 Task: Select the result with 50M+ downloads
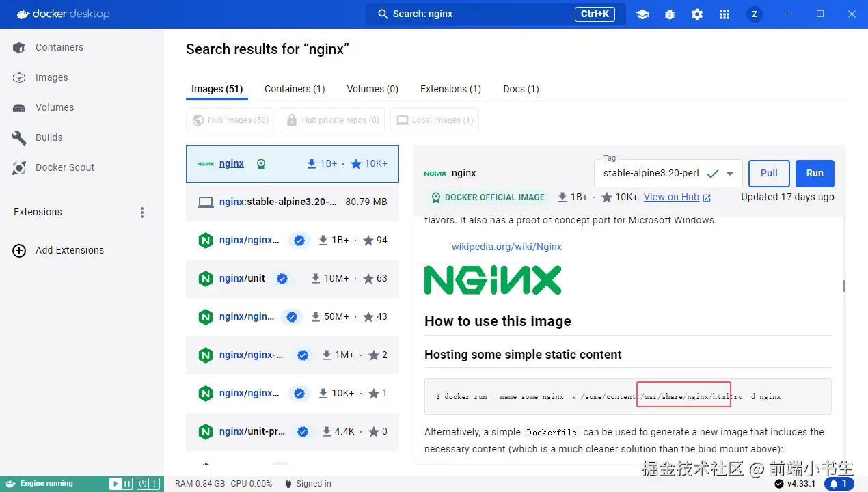[293, 317]
